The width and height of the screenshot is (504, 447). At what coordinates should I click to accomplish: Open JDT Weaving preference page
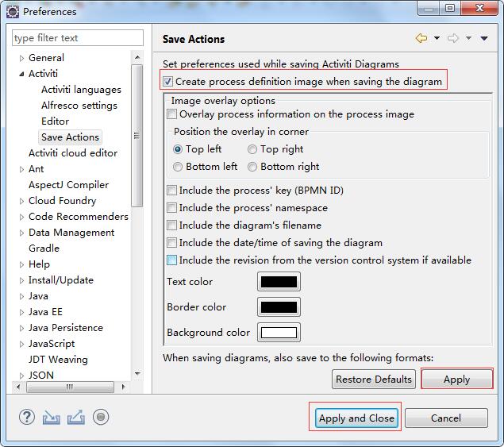pyautogui.click(x=58, y=359)
